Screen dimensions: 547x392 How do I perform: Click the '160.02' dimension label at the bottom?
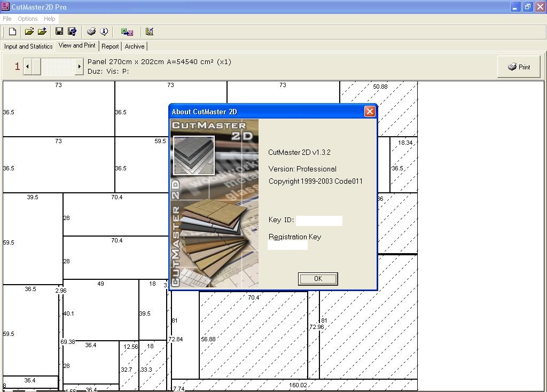298,385
